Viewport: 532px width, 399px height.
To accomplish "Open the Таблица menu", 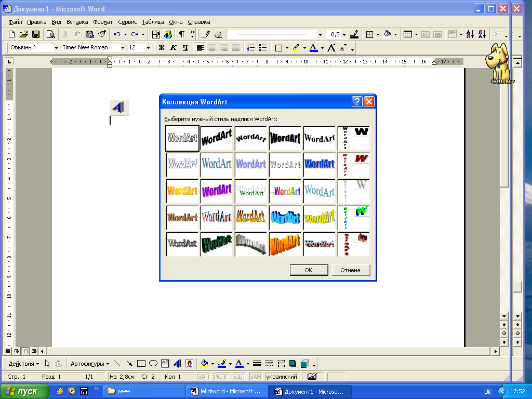I will [x=153, y=22].
